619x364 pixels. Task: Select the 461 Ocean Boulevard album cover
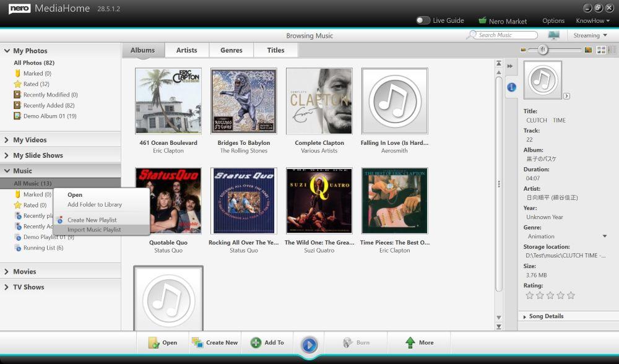168,101
